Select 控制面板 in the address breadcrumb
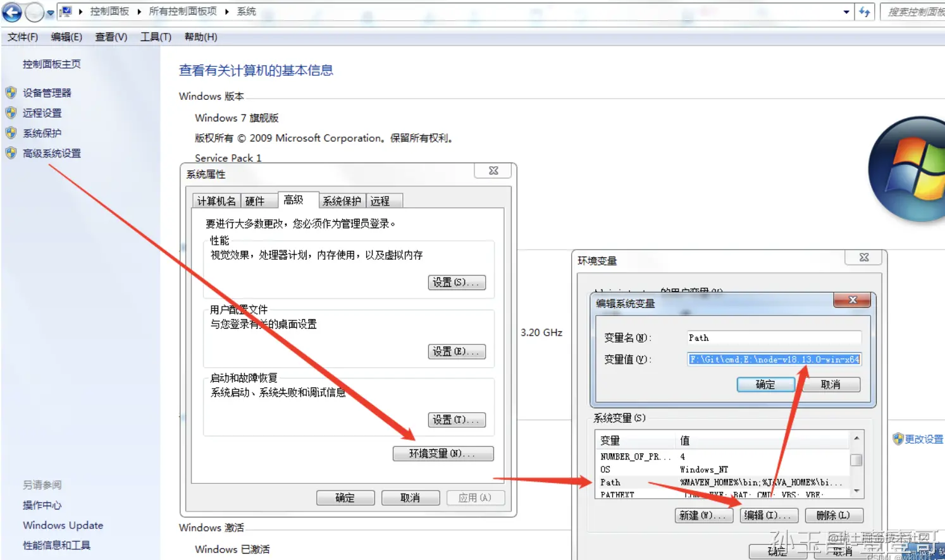The width and height of the screenshot is (945, 560). 109,11
